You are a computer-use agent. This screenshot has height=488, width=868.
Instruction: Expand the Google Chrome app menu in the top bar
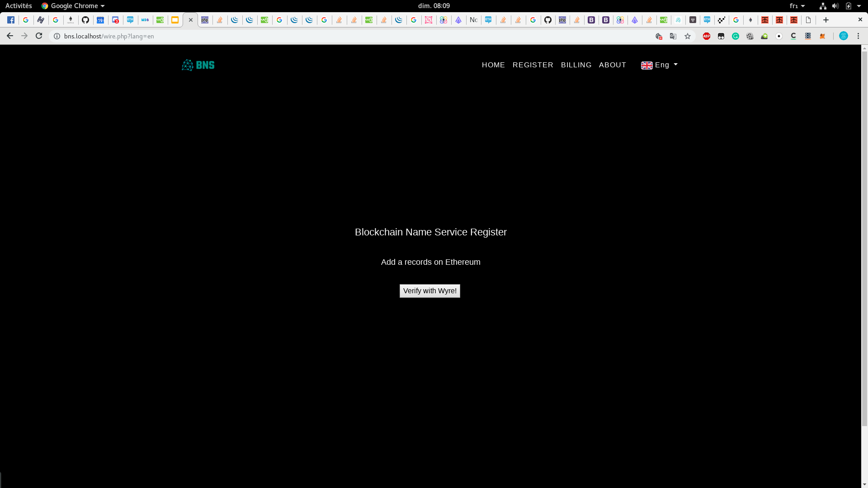(73, 6)
